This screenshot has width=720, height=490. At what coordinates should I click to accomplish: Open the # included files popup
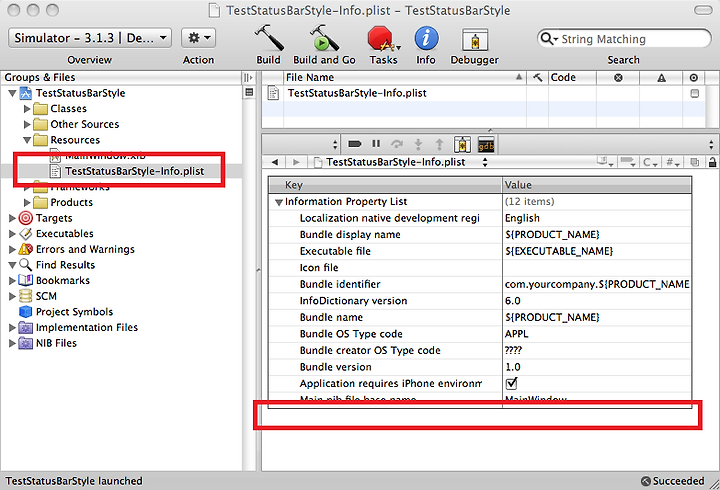673,162
